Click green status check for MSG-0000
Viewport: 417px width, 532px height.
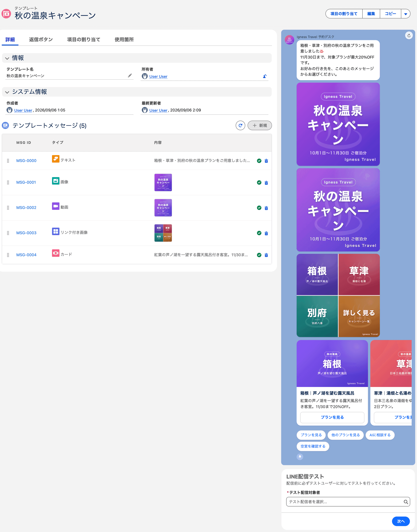259,161
